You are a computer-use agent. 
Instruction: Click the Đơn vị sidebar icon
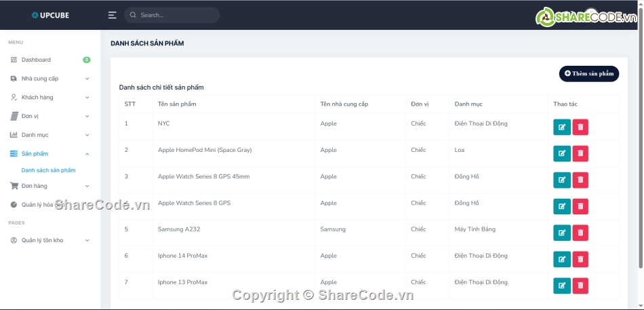(x=14, y=117)
